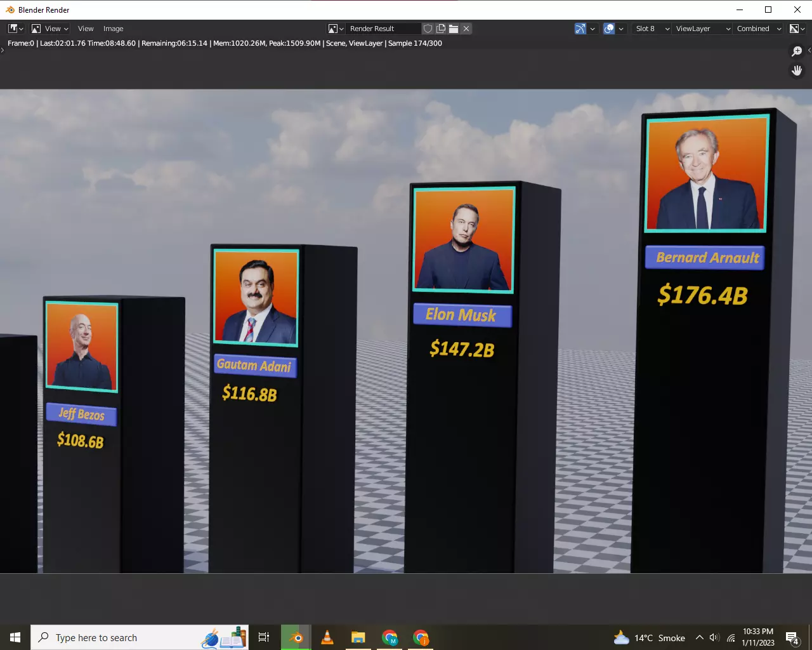Click Bernard Arnault portrait in render
Image resolution: width=812 pixels, height=650 pixels.
pyautogui.click(x=707, y=173)
